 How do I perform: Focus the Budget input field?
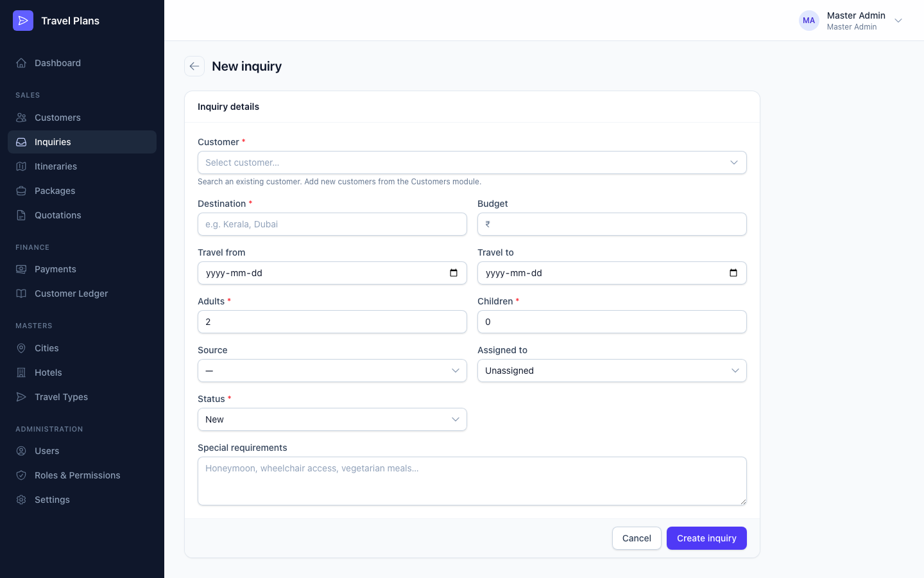tap(612, 224)
